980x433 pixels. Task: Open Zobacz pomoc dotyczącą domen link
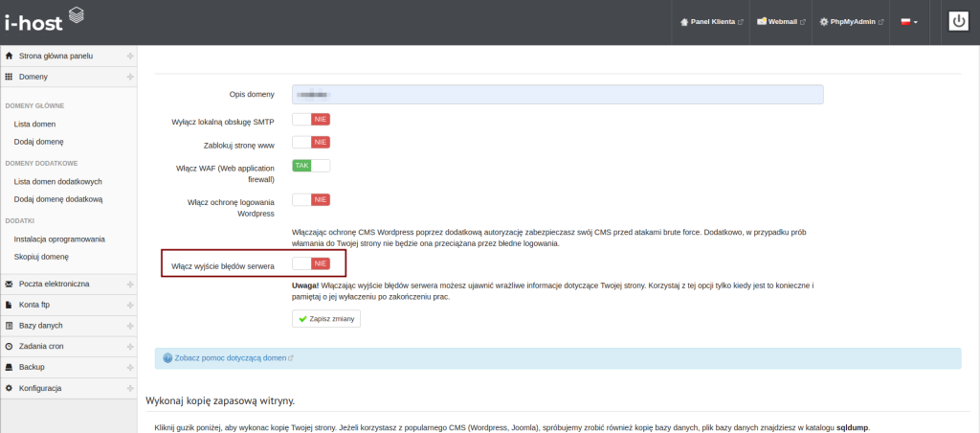click(x=231, y=357)
